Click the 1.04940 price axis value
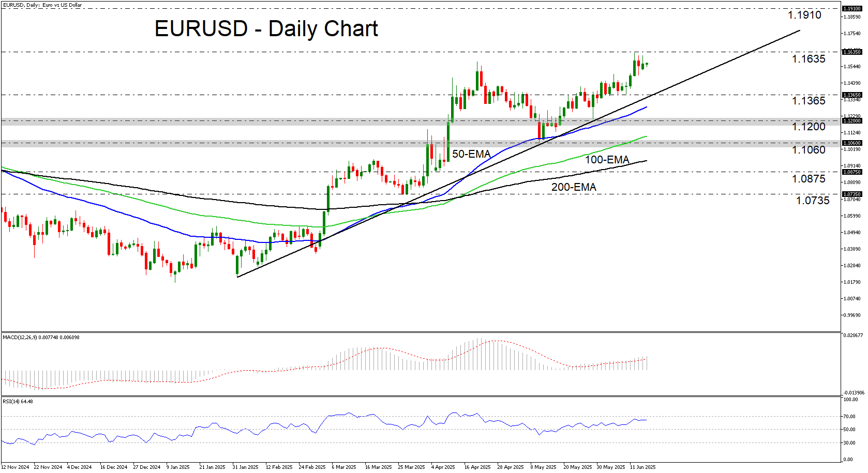Viewport: 868px width, 473px height. click(x=852, y=233)
